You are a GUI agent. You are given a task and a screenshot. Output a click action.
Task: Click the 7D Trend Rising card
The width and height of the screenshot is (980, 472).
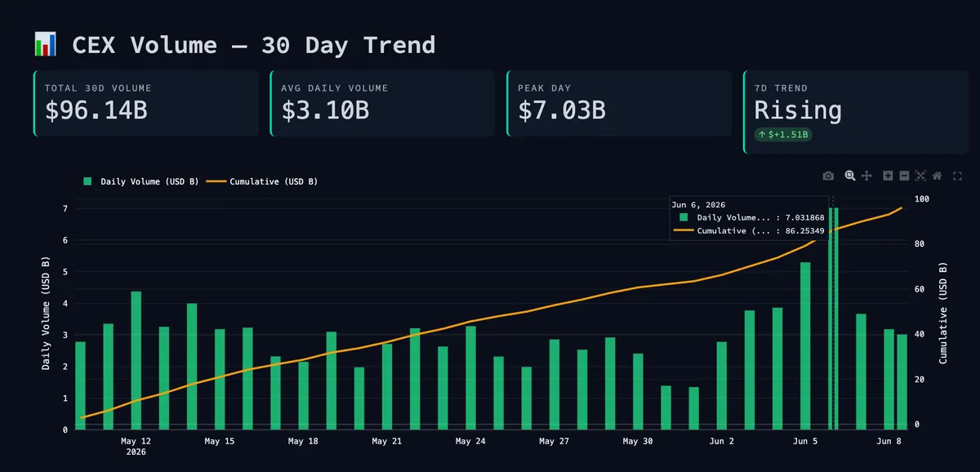point(856,112)
